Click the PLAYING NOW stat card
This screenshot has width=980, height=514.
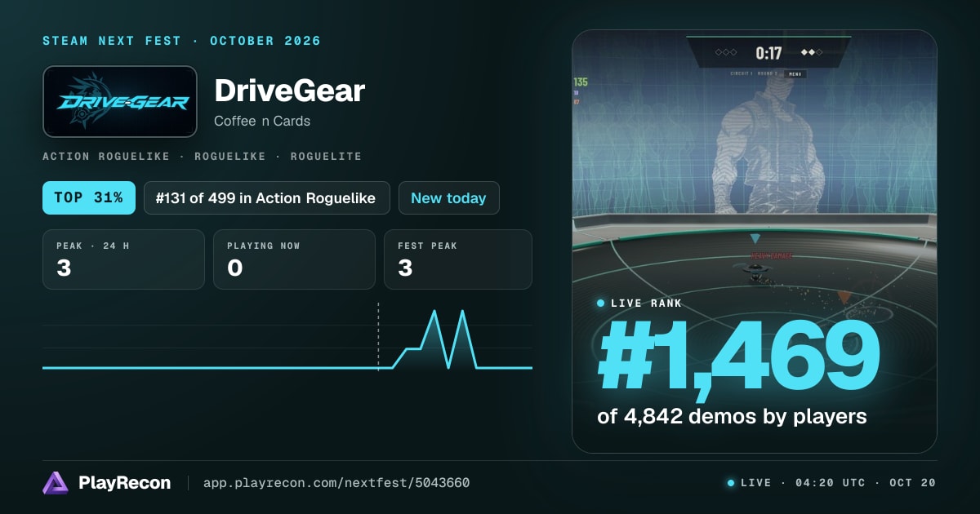click(x=294, y=259)
